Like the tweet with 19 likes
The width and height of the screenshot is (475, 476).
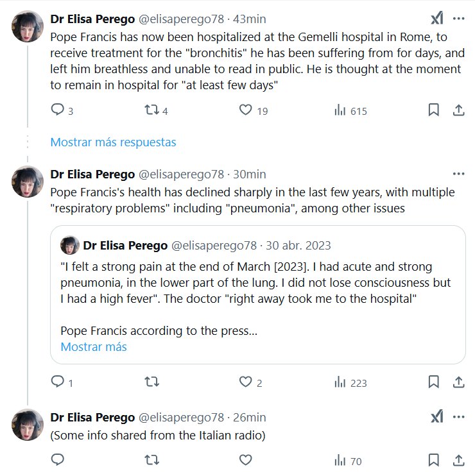(x=245, y=110)
